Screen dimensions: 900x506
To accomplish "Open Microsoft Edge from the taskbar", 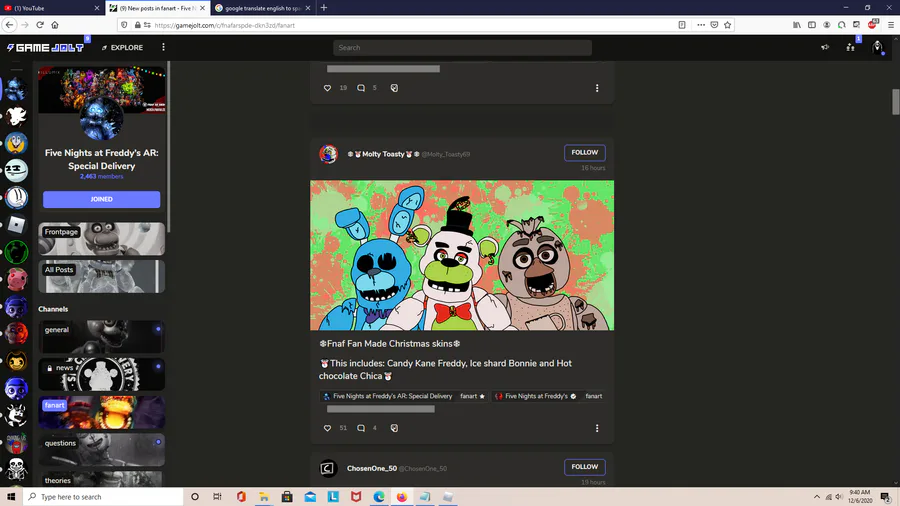I will pos(379,496).
